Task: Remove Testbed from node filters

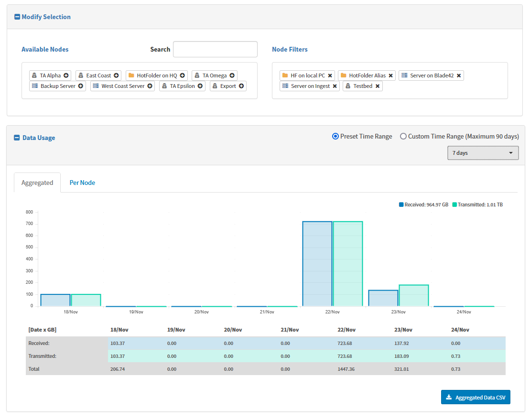Action: (x=378, y=86)
